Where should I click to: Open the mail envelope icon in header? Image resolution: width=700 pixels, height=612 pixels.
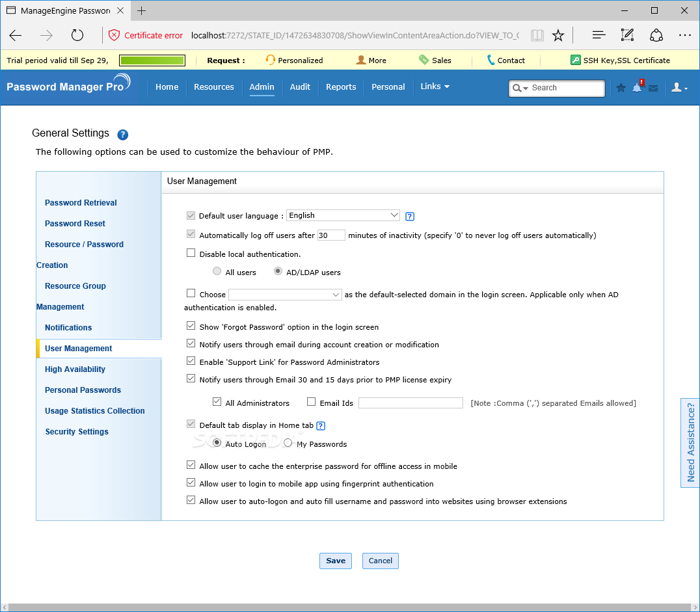(653, 88)
